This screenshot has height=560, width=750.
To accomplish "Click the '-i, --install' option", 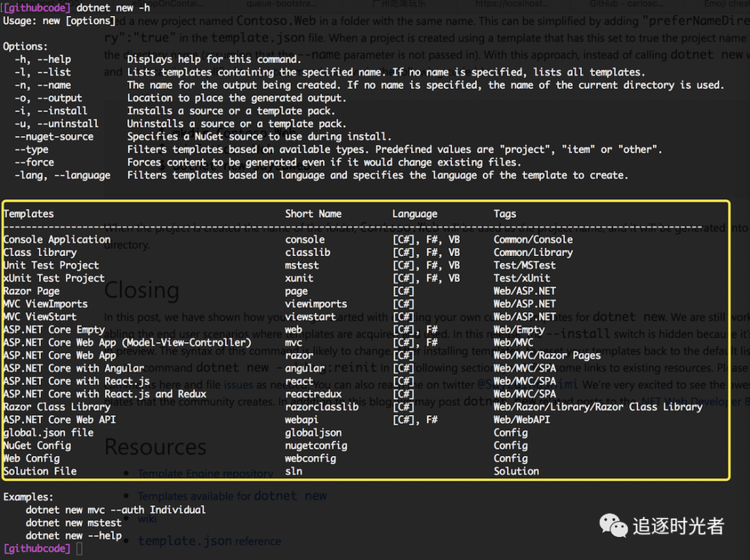I will click(x=51, y=111).
